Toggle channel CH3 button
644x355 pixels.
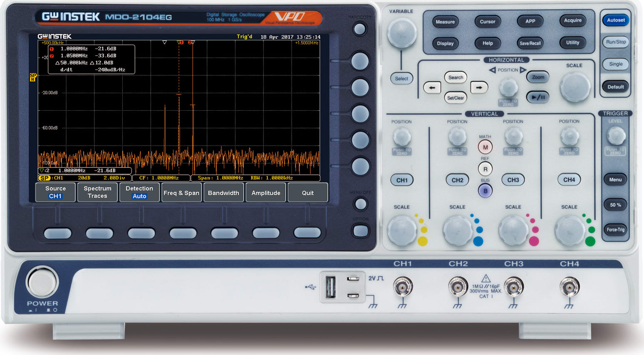513,180
